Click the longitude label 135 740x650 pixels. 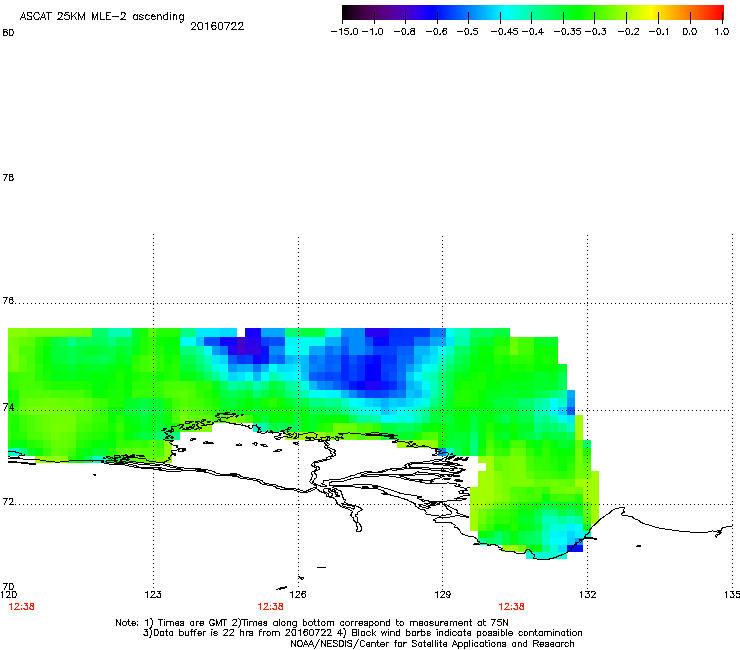tap(732, 594)
